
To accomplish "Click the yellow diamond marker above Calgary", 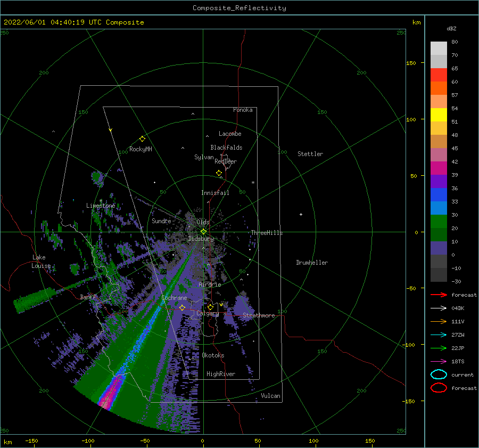I will point(210,307).
